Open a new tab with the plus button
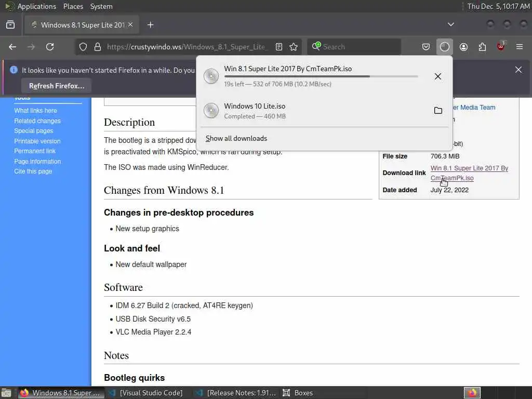This screenshot has width=532, height=399. tap(150, 25)
